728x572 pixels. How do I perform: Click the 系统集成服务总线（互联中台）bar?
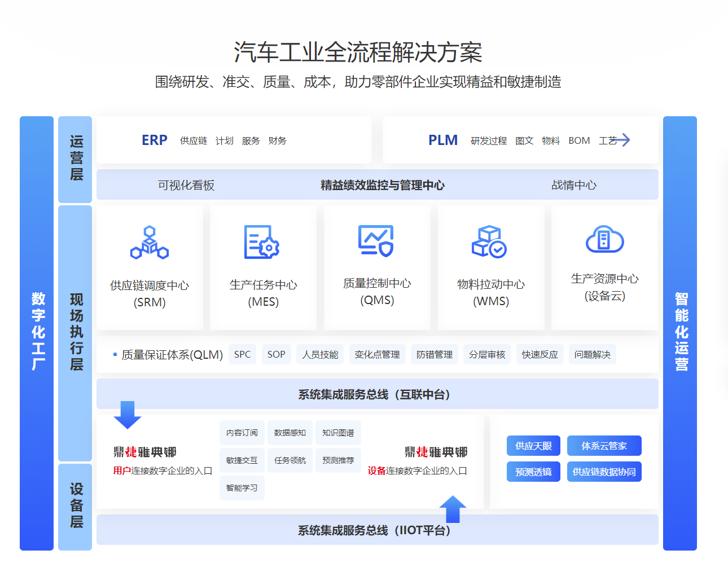point(377,394)
